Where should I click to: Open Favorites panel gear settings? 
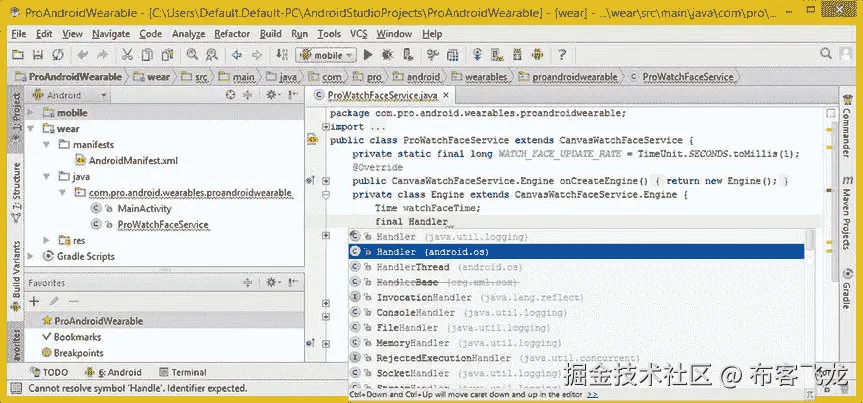click(x=272, y=283)
